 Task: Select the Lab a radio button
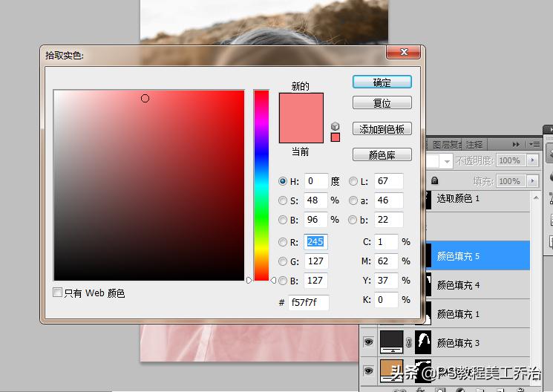[353, 200]
